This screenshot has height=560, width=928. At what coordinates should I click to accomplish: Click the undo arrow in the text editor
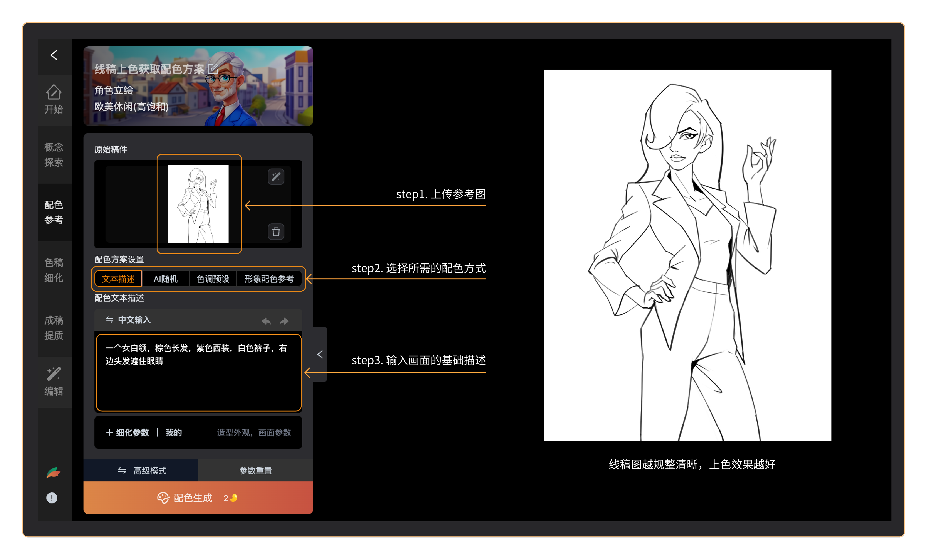click(x=266, y=321)
